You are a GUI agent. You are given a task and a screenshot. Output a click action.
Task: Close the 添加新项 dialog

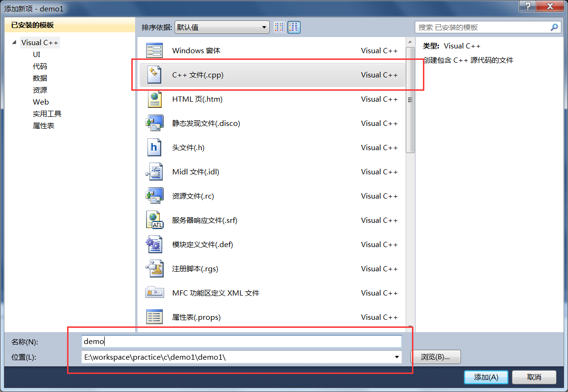coord(550,6)
